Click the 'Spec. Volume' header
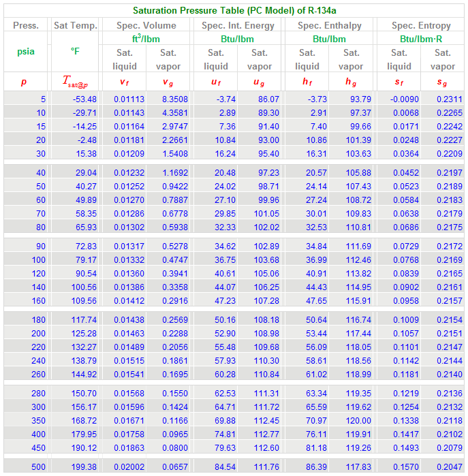Screen dimensions: 468x476 [x=146, y=25]
